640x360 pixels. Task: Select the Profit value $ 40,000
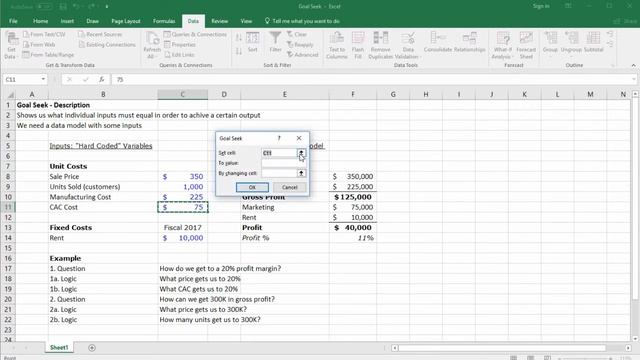click(353, 227)
